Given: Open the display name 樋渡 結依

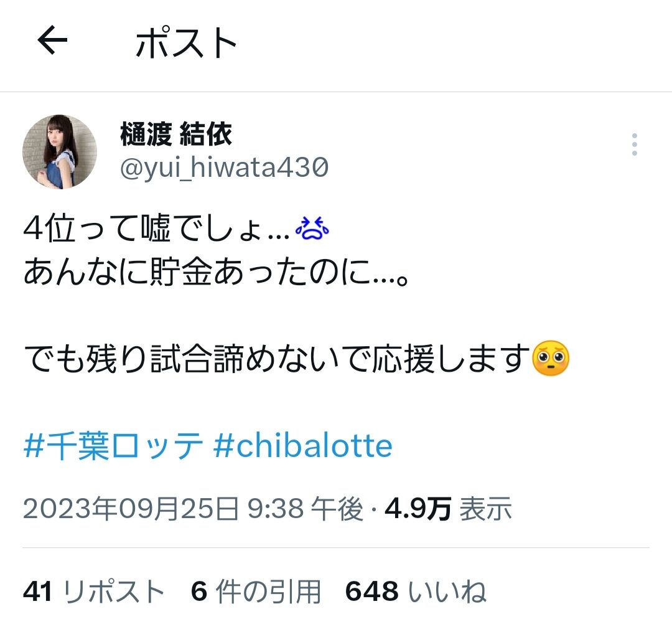Looking at the screenshot, I should click(176, 134).
